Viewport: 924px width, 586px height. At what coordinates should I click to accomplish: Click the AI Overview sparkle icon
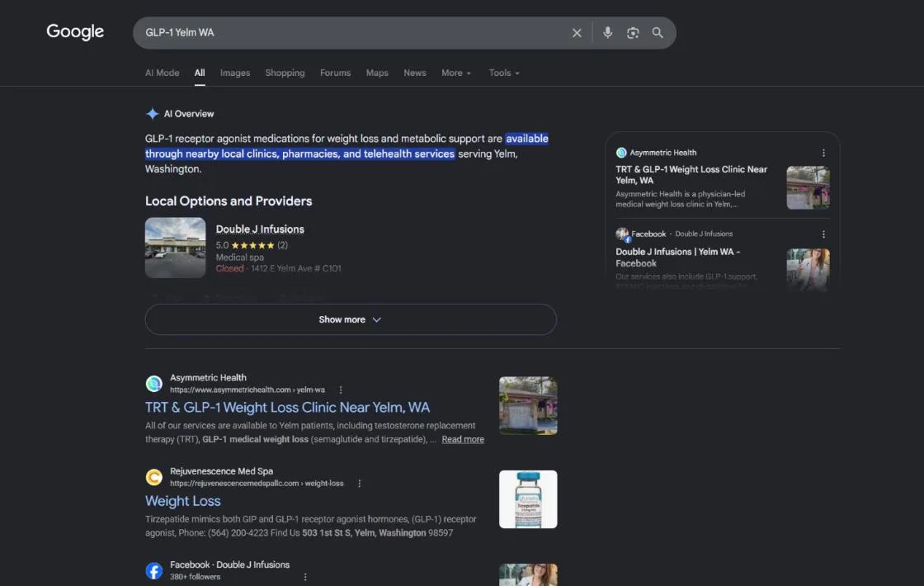coord(152,114)
